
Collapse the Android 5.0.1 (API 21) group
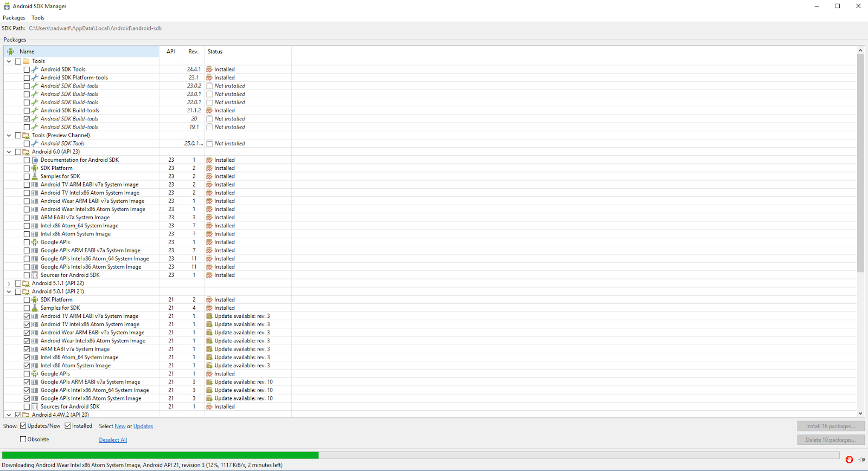(x=9, y=291)
